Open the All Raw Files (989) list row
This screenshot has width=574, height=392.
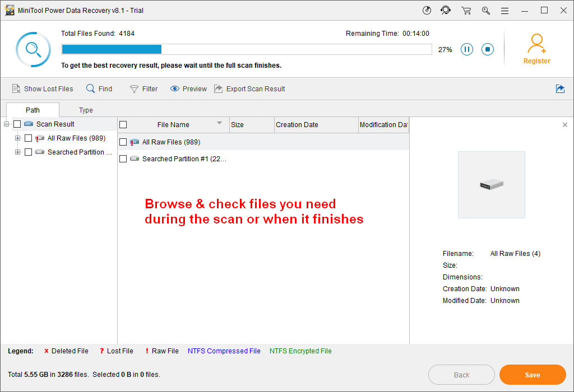click(263, 142)
